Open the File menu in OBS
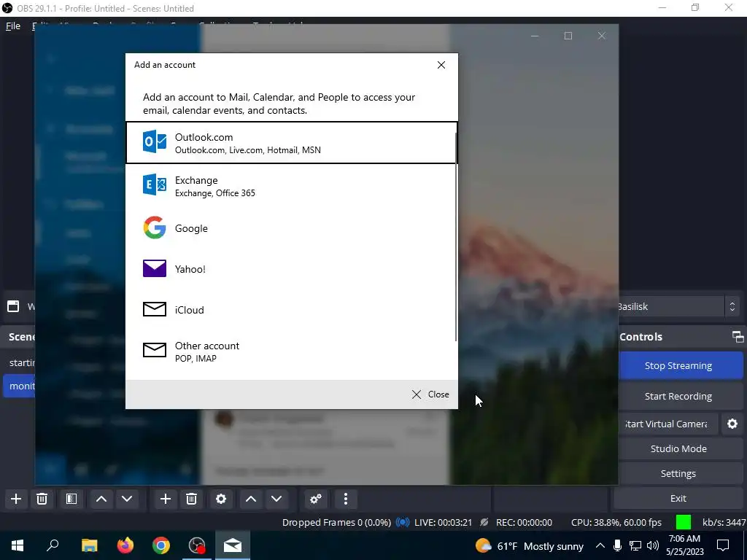747x560 pixels. (13, 26)
